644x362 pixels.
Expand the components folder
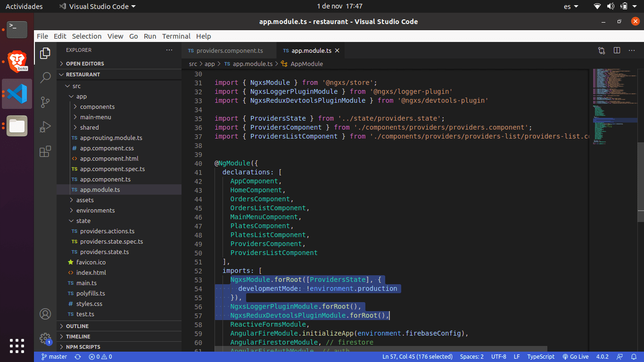(x=97, y=107)
